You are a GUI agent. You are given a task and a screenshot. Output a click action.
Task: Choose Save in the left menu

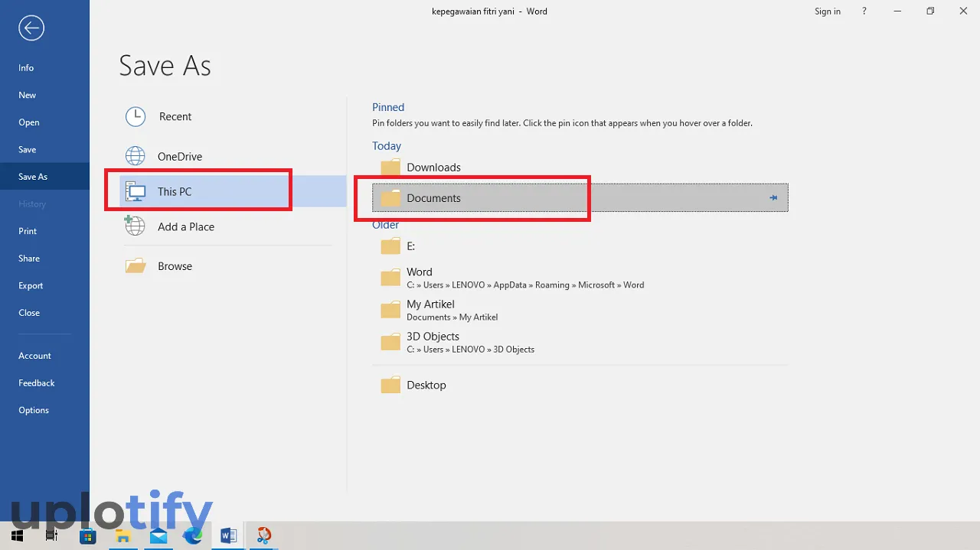click(x=28, y=149)
